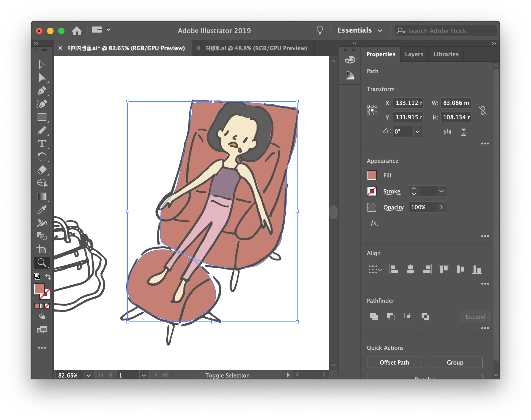Click the Unite pathfinder icon
This screenshot has width=531, height=420.
pyautogui.click(x=374, y=317)
